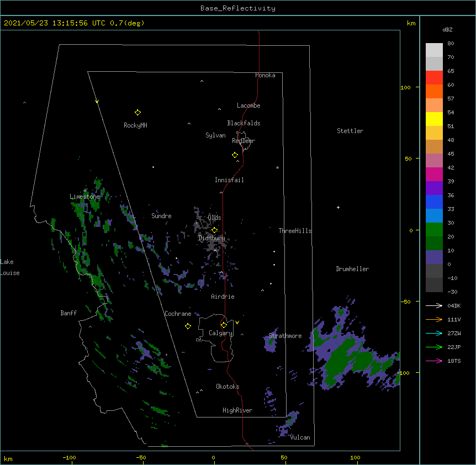Viewport: 476px width, 465px height.
Task: Click the Innisfail label
Action: [x=229, y=180]
